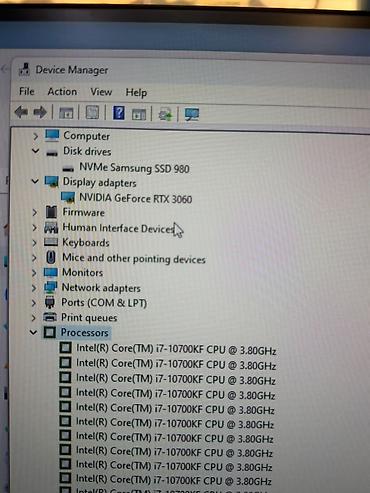Collapse the Display adapters node
This screenshot has height=493, width=370.
pyautogui.click(x=35, y=181)
